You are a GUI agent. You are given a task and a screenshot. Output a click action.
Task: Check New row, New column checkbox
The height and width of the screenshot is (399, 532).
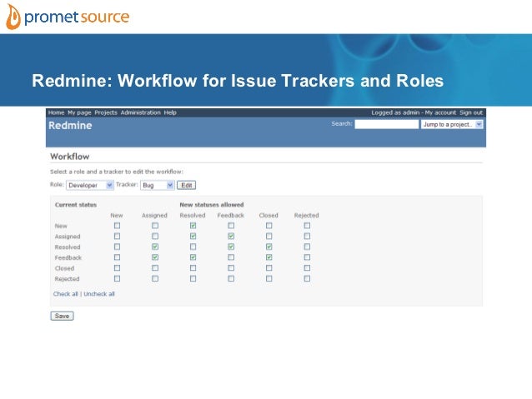[117, 226]
